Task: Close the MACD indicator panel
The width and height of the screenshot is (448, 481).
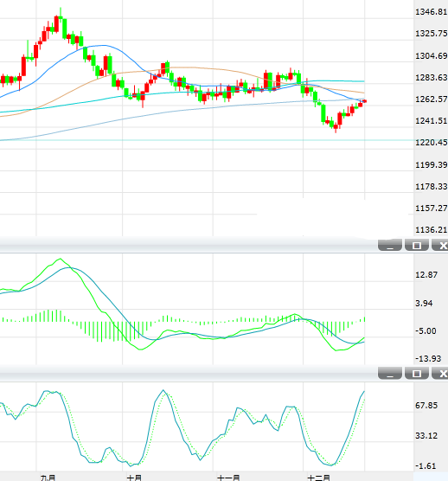Action: 440,245
